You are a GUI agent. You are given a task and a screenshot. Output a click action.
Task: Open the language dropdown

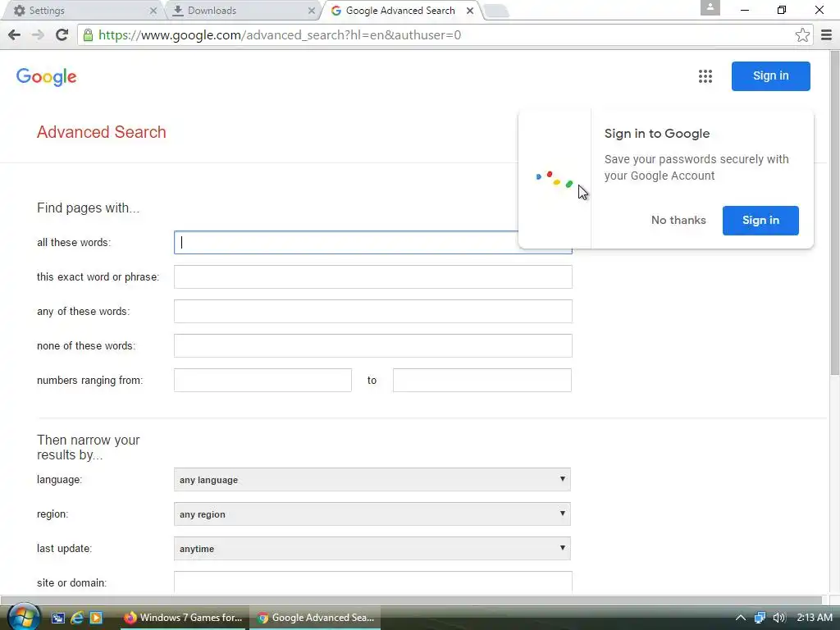tap(372, 479)
